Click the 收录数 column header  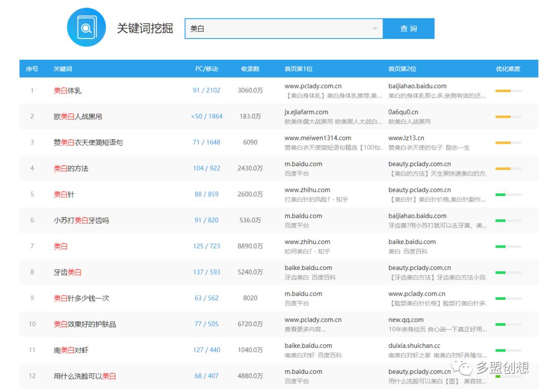tap(249, 69)
